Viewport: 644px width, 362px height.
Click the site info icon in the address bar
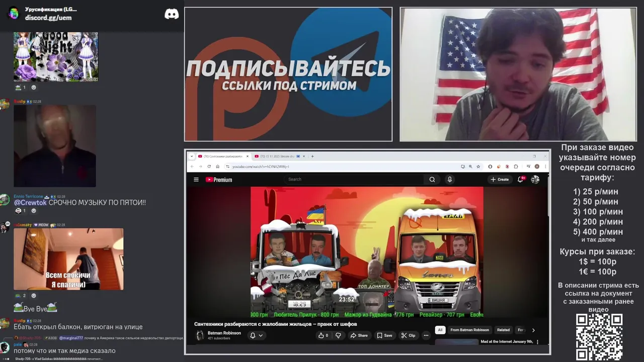tap(227, 166)
